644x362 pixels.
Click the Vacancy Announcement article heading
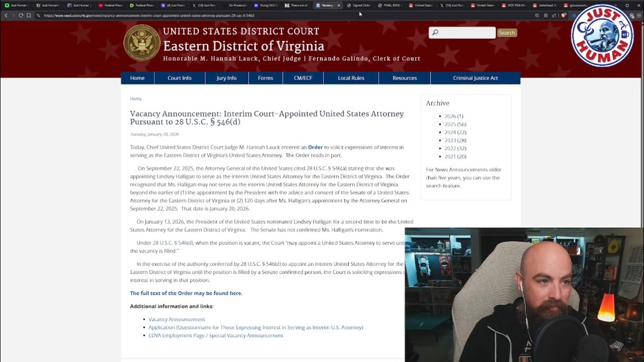(267, 118)
